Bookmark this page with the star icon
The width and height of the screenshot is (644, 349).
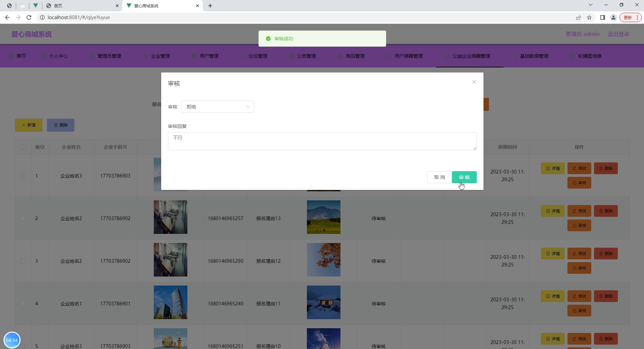click(589, 17)
